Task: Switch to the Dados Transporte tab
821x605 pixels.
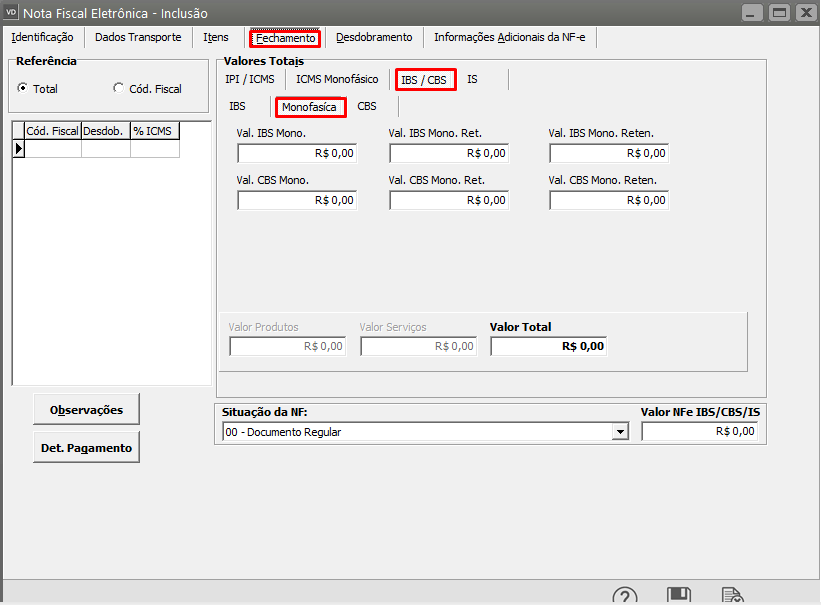Action: (x=138, y=37)
